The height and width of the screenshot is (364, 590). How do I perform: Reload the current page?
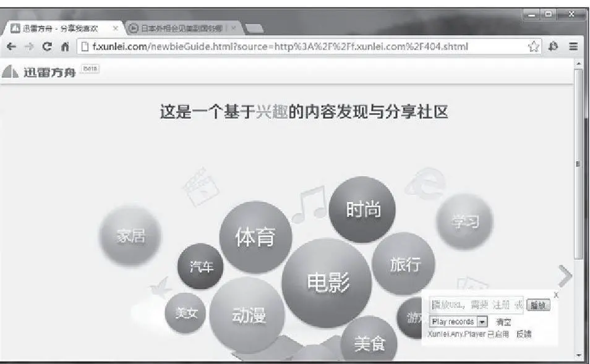[46, 46]
